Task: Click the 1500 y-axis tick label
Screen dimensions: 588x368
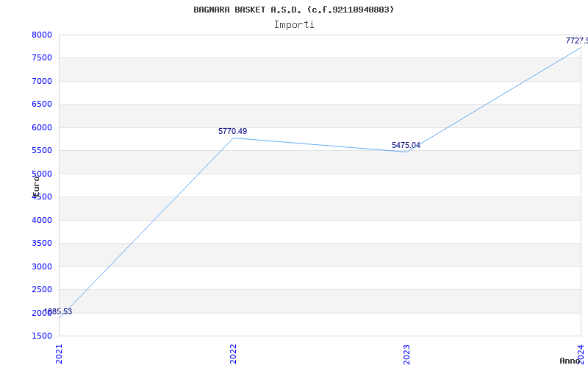Action: (x=42, y=336)
